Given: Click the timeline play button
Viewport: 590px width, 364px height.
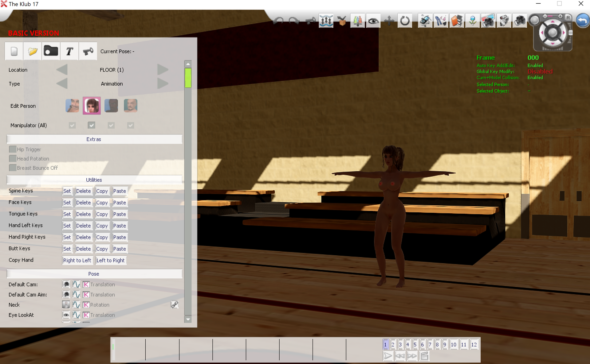Looking at the screenshot, I should [x=388, y=356].
